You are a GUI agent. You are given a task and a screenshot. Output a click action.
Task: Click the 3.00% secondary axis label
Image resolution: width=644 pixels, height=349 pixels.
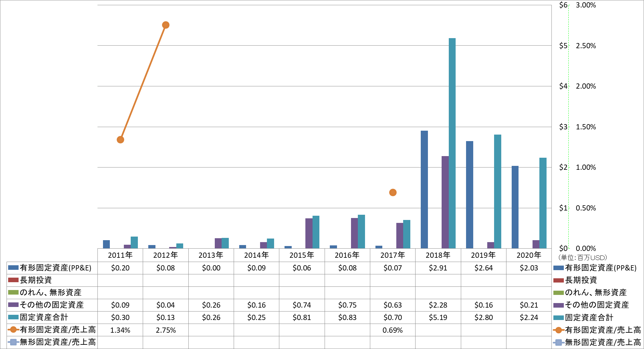(586, 5)
